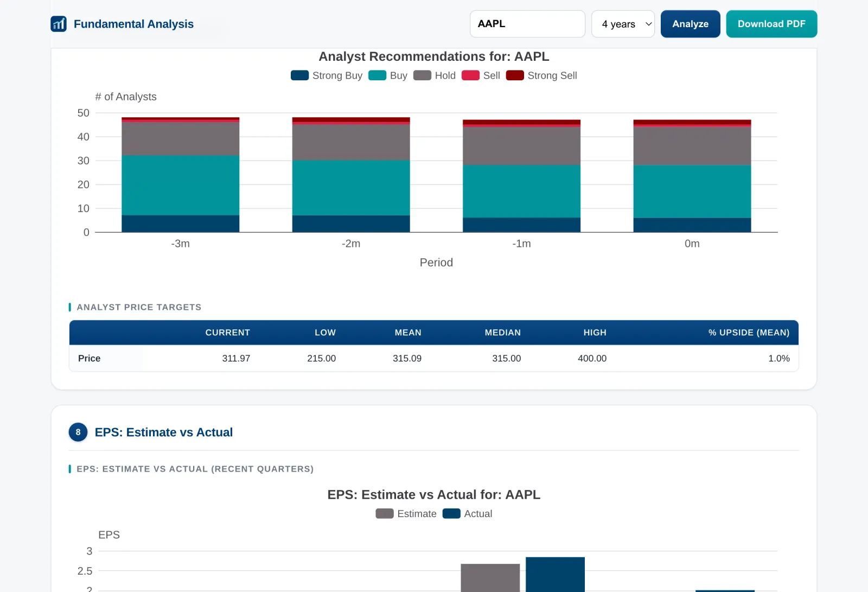This screenshot has width=868, height=592.
Task: Click the mean target value 315.09
Action: (x=407, y=358)
